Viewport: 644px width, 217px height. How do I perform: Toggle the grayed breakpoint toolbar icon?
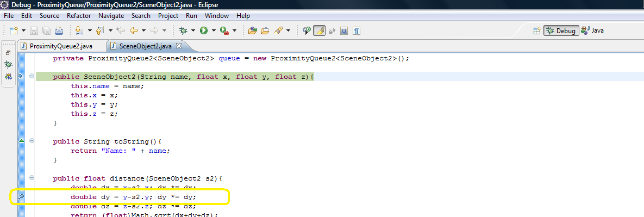click(332, 30)
